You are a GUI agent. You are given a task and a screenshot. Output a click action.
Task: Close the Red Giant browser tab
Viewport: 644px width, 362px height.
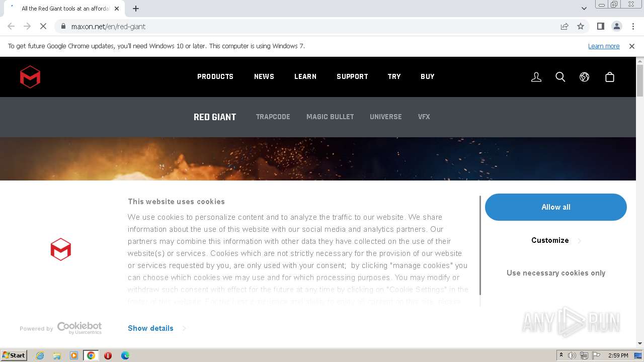(x=117, y=9)
